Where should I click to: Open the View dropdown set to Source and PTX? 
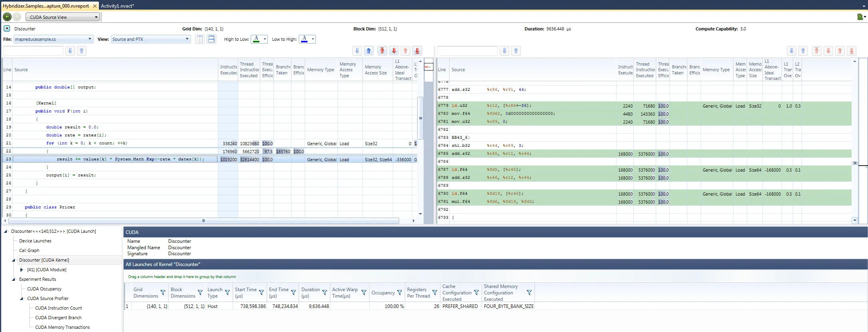150,39
